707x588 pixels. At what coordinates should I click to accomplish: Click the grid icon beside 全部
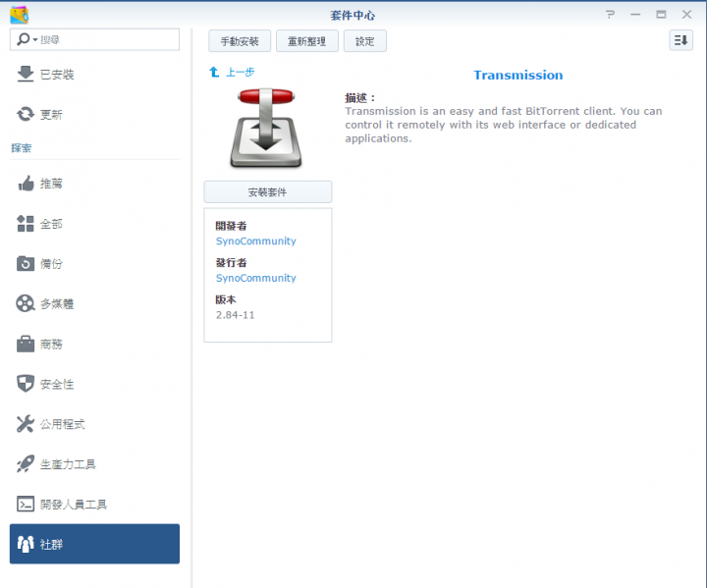tap(26, 224)
